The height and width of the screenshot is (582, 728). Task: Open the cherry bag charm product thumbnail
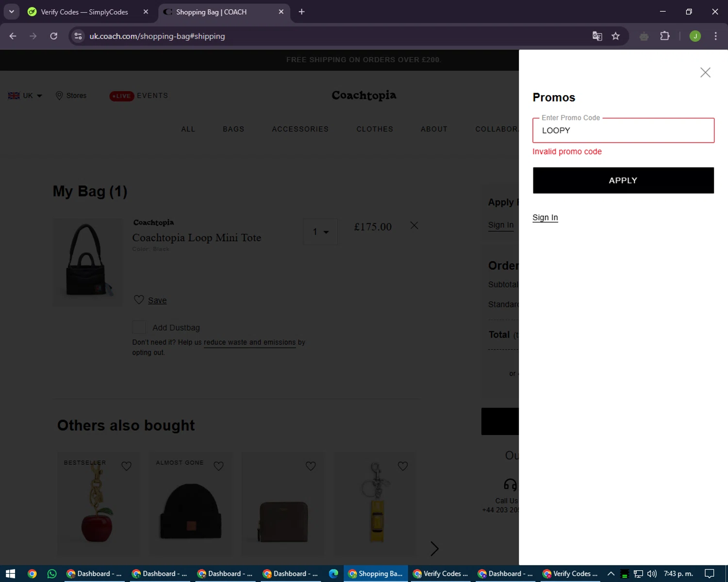point(98,504)
